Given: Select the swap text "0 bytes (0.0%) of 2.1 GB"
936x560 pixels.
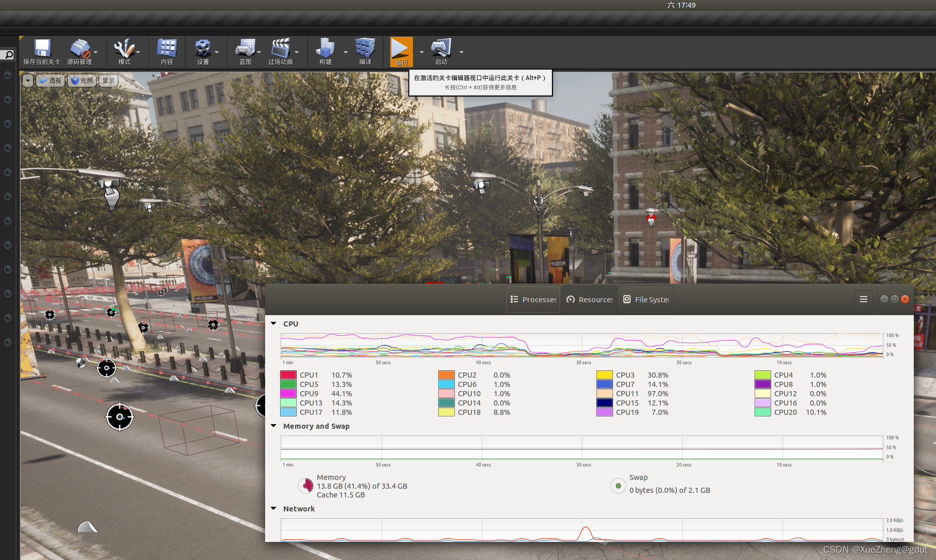Looking at the screenshot, I should (670, 490).
